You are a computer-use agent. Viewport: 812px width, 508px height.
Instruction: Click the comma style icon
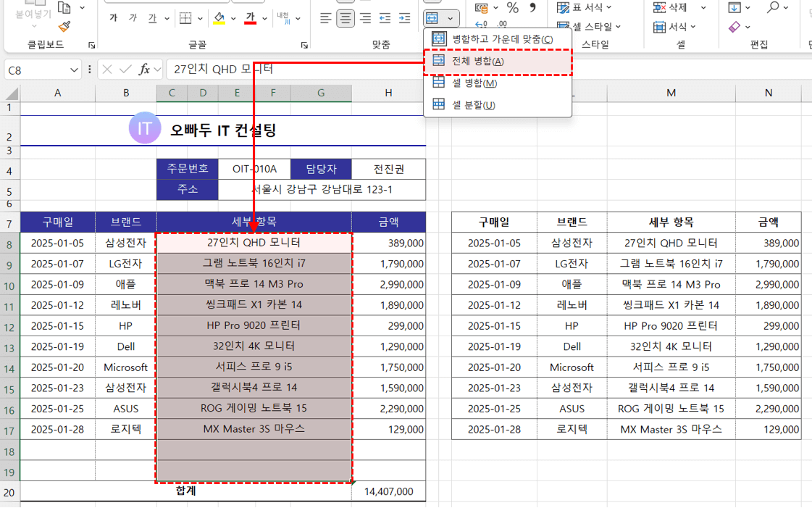pyautogui.click(x=533, y=8)
